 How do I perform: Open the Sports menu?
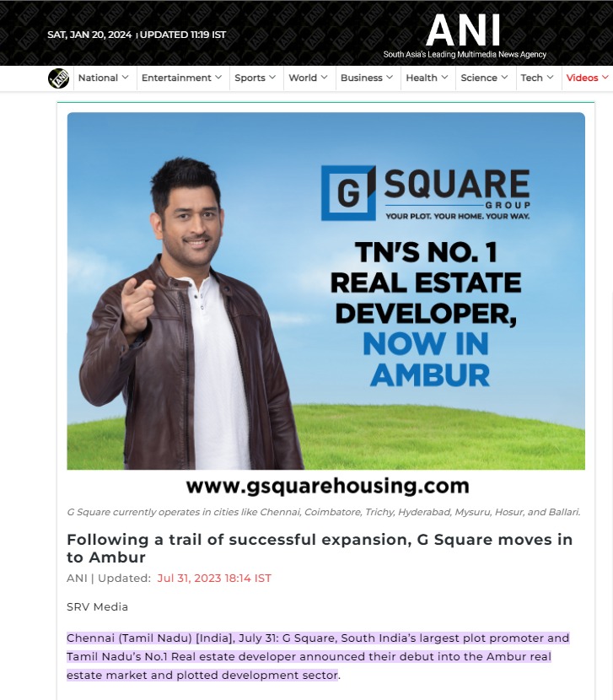255,78
